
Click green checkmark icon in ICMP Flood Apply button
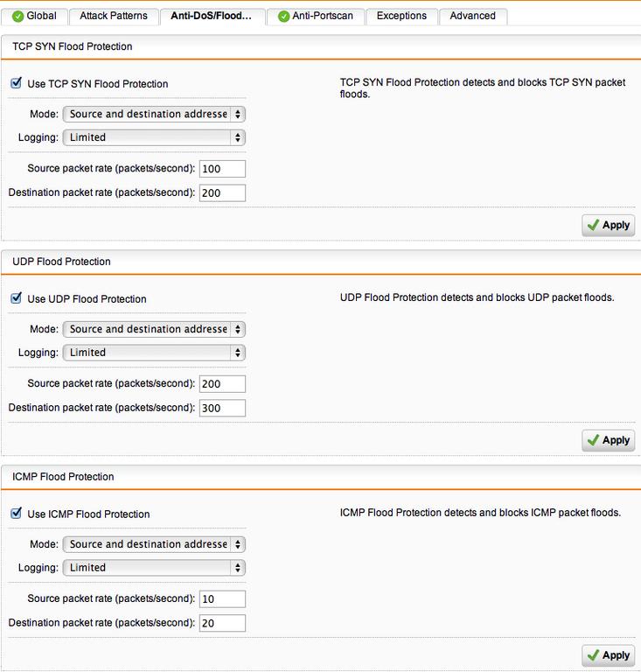pos(593,655)
